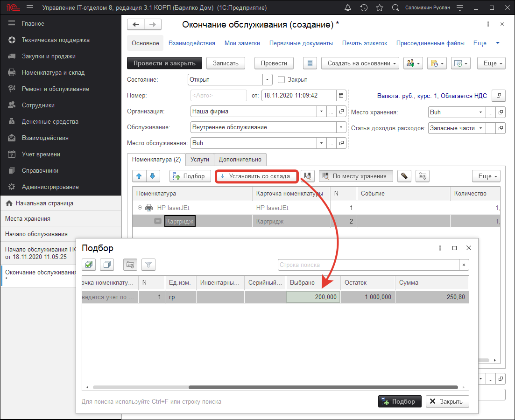Open the Создать на основании dropdown
Image resolution: width=515 pixels, height=420 pixels.
(x=362, y=63)
